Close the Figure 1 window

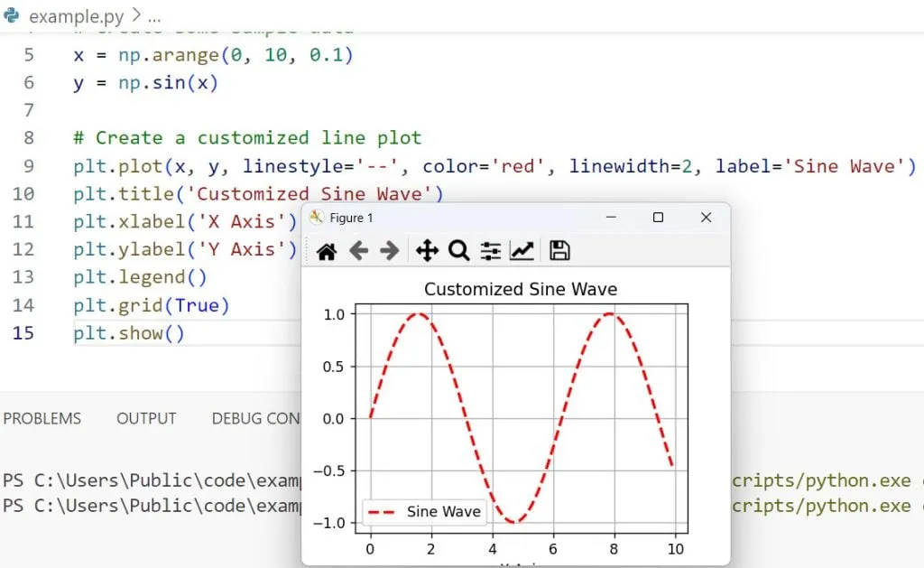tap(706, 217)
